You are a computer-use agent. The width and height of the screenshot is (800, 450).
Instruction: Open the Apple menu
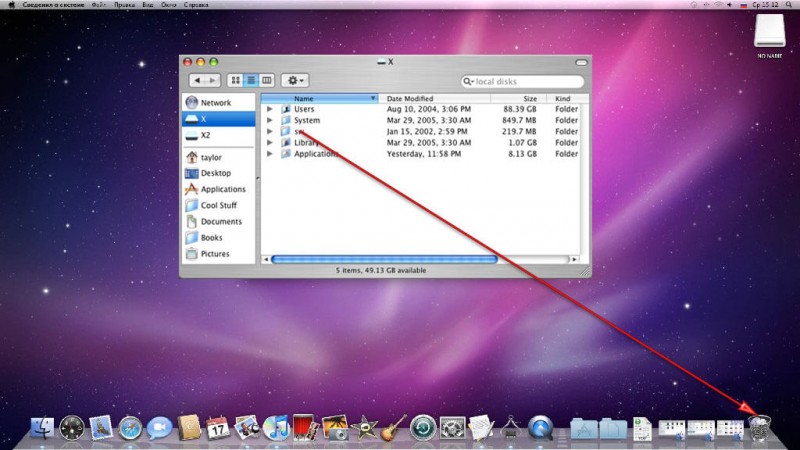point(11,5)
